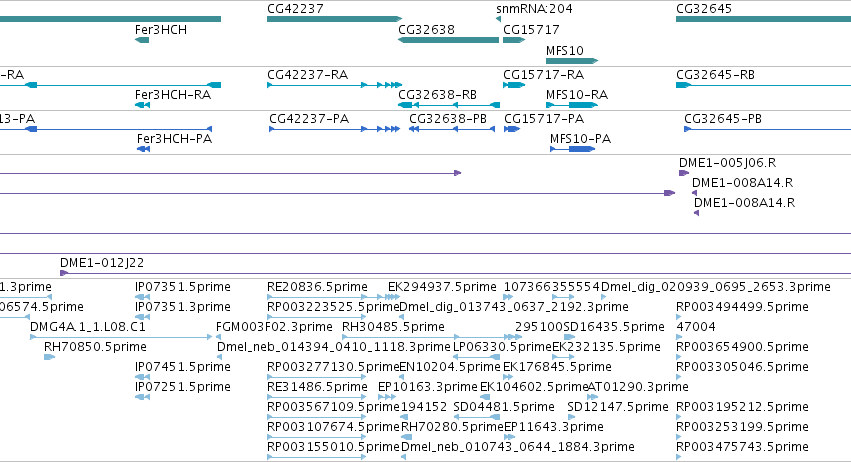851x462 pixels.
Task: Open the RP003305046.5prime EST label
Action: pyautogui.click(x=742, y=367)
